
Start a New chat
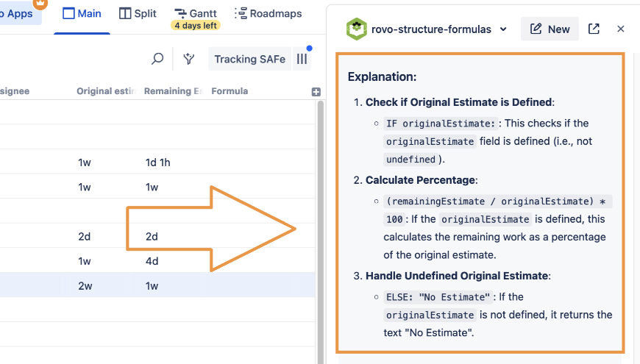(x=550, y=29)
